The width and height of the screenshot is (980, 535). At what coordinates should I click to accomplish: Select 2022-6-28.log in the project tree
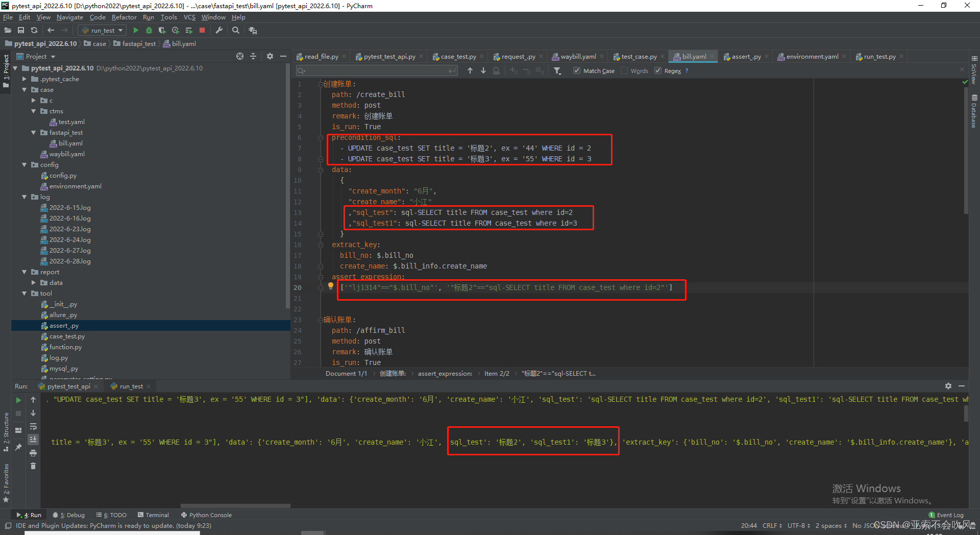(70, 261)
